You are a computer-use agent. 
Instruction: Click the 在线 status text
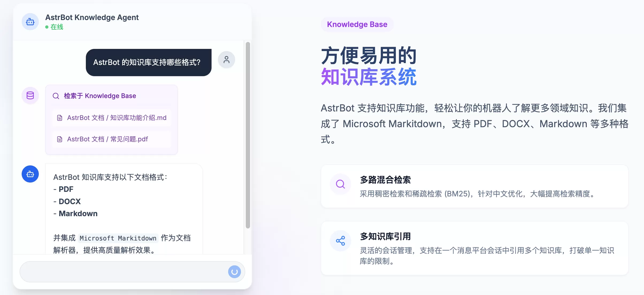tap(57, 27)
